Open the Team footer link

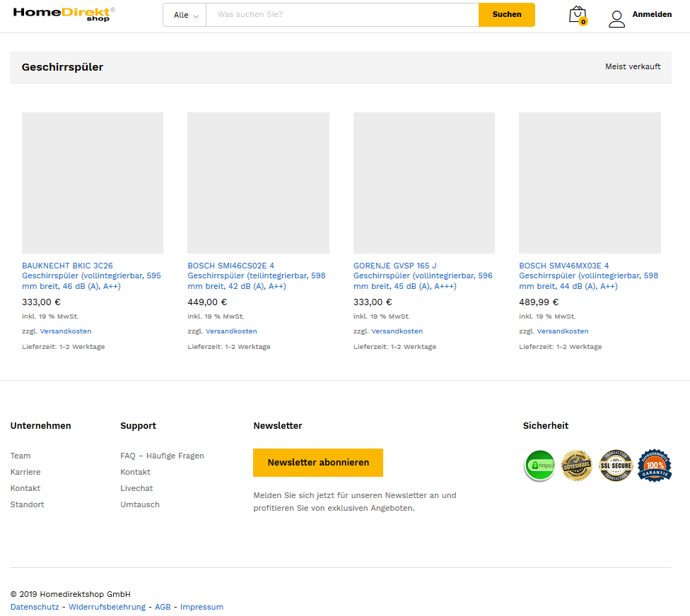coord(21,456)
